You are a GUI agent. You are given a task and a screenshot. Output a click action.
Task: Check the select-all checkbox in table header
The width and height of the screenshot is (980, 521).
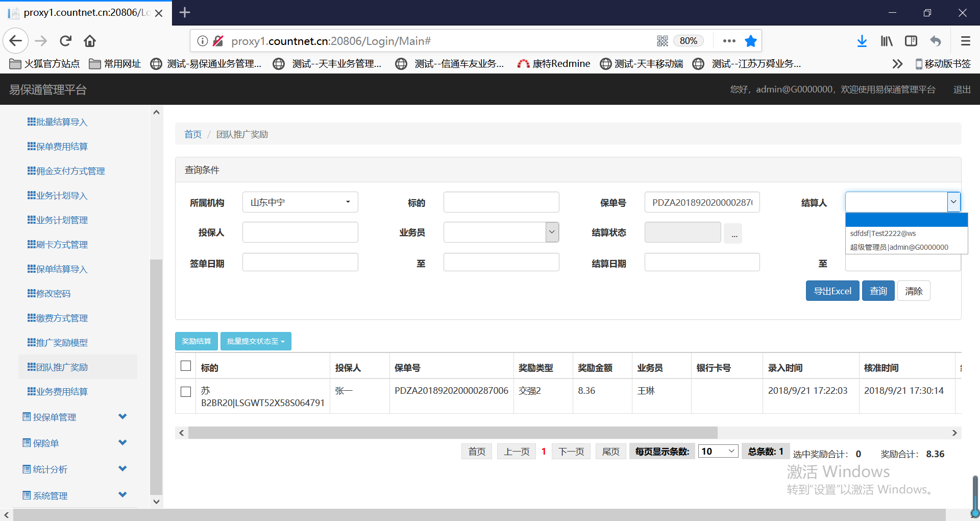[x=186, y=366]
